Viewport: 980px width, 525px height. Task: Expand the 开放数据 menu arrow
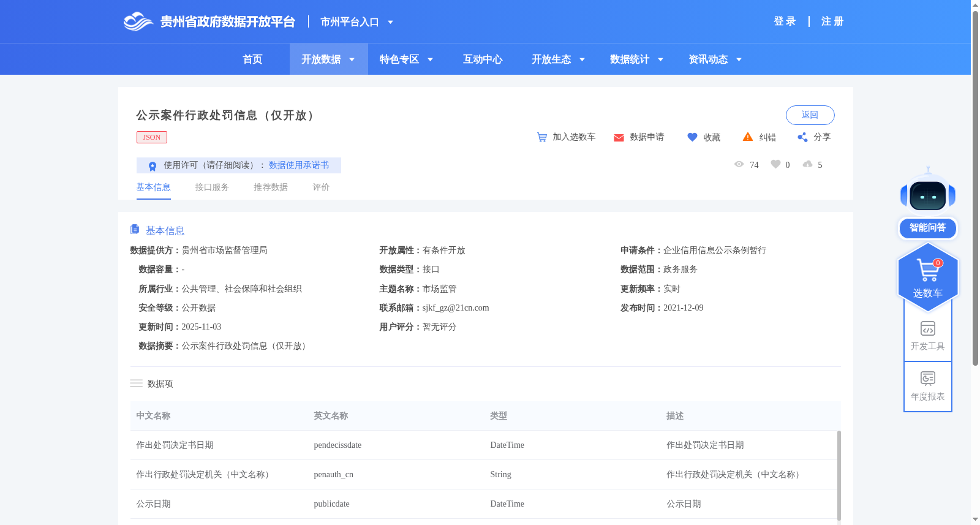click(352, 59)
